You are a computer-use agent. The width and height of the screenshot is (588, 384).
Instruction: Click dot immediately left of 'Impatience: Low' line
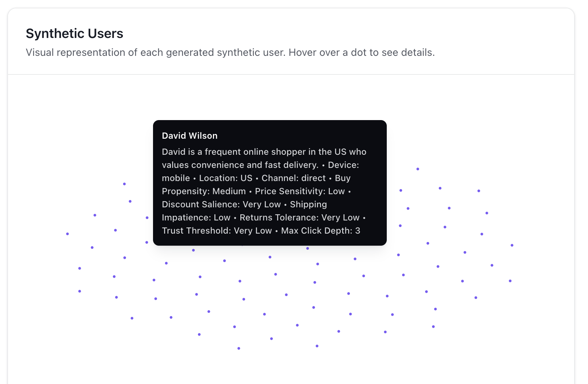tap(147, 218)
